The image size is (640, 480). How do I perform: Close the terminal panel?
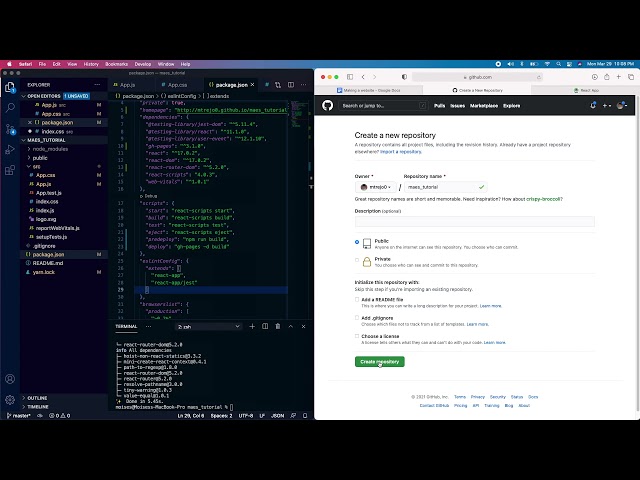[x=303, y=327]
